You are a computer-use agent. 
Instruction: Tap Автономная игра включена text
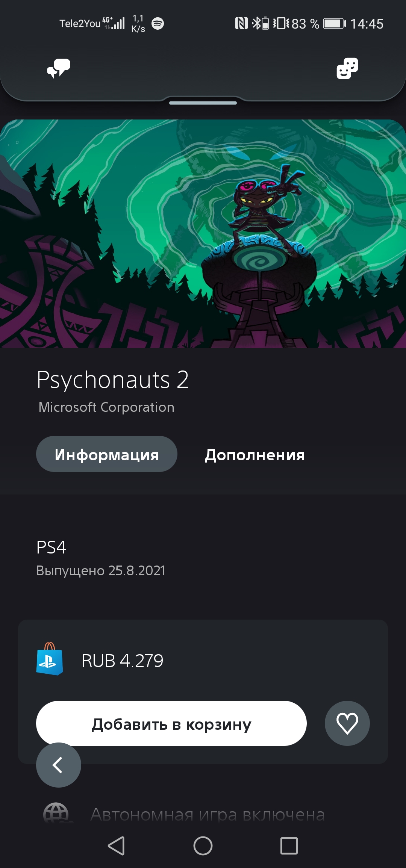click(x=208, y=815)
